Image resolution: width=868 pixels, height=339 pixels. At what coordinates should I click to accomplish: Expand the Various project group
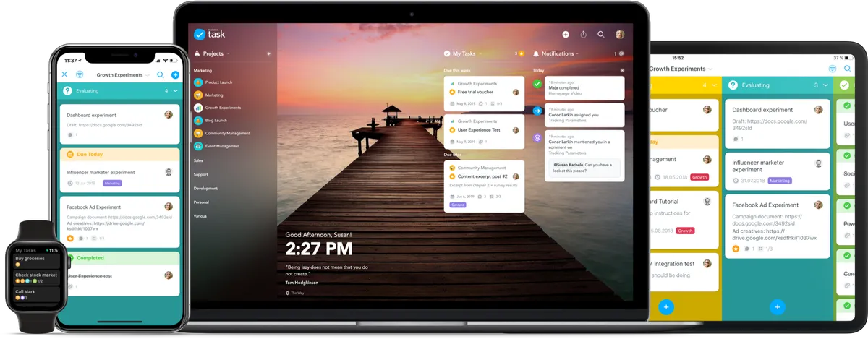200,215
